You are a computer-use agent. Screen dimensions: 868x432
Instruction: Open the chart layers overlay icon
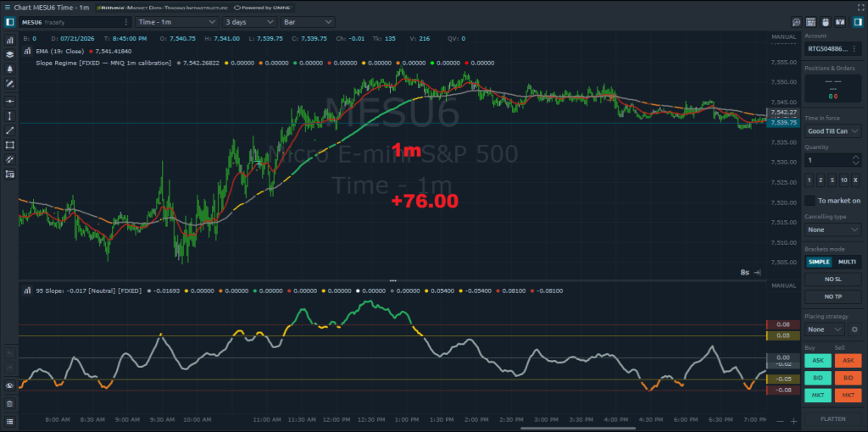[x=9, y=54]
